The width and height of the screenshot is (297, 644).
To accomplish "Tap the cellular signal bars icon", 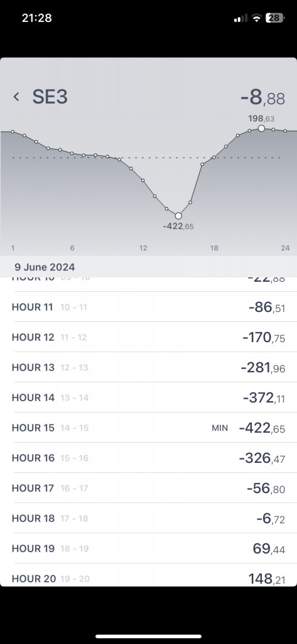I will coord(240,18).
